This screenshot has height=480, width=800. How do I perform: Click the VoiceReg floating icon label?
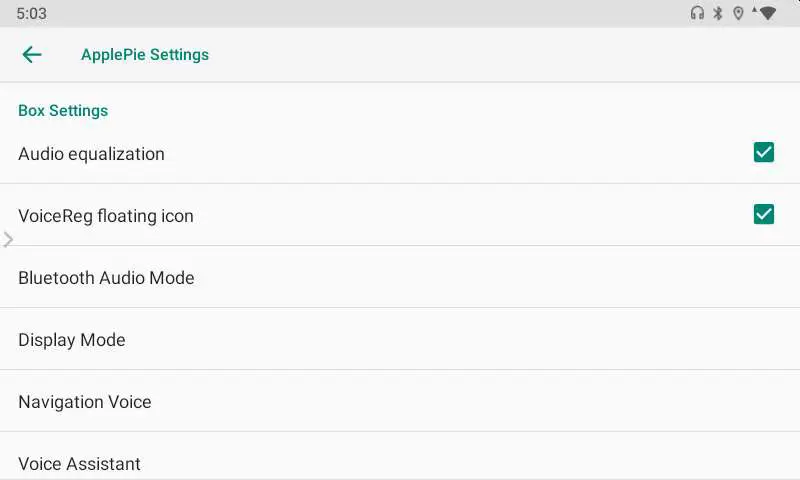[x=106, y=216]
